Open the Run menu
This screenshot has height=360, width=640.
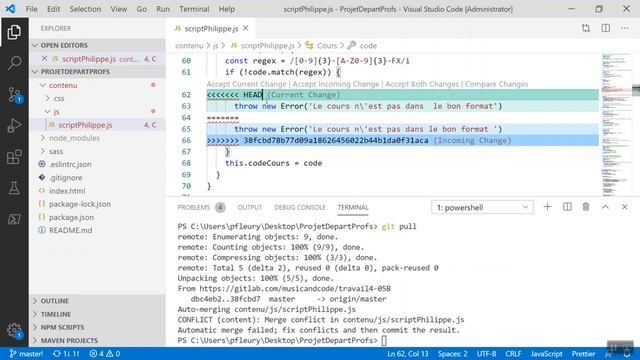[162, 9]
